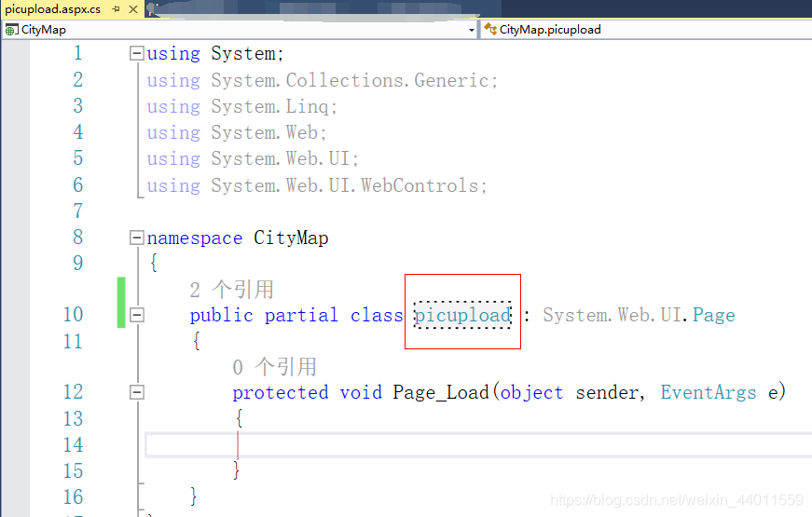This screenshot has height=517, width=812.
Task: Open the '0 个引用' CodeLens link
Action: [x=274, y=367]
